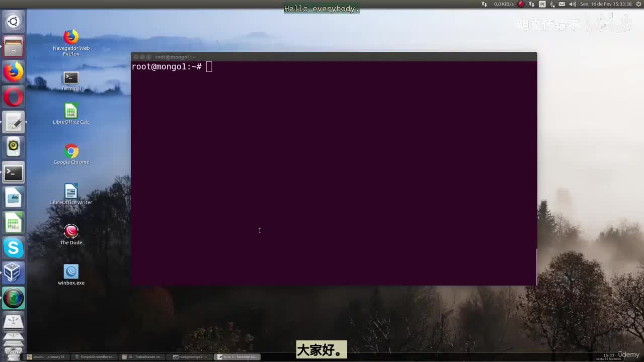
Task: Switch to the root@mongo1 taskbar window
Action: pos(190,357)
